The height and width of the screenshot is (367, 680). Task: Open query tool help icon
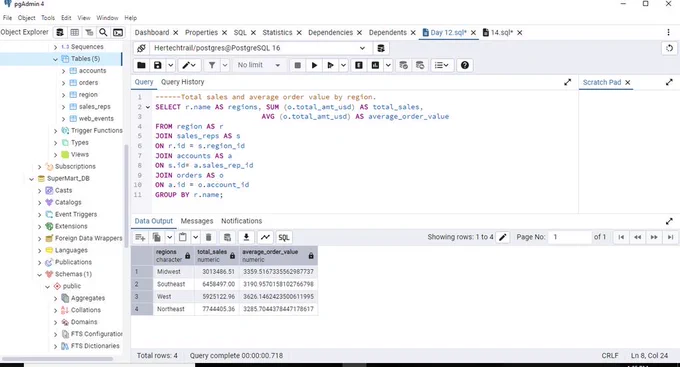[465, 65]
